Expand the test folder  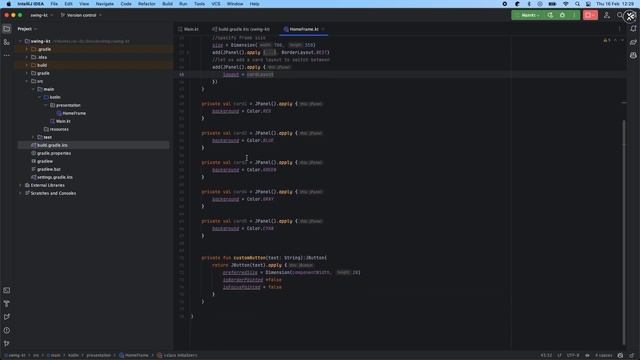[33, 138]
